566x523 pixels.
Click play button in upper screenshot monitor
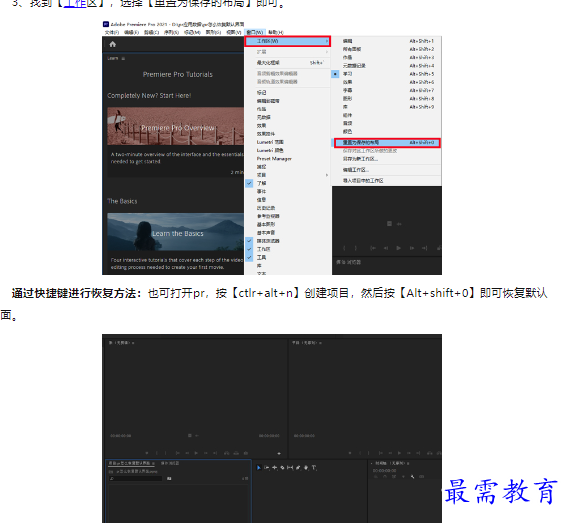pos(399,248)
